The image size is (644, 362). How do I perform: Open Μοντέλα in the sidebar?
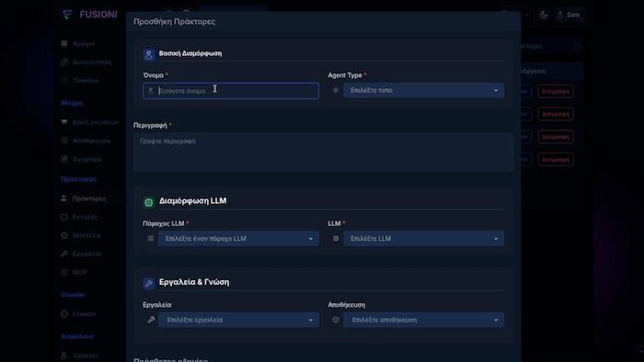81,235
